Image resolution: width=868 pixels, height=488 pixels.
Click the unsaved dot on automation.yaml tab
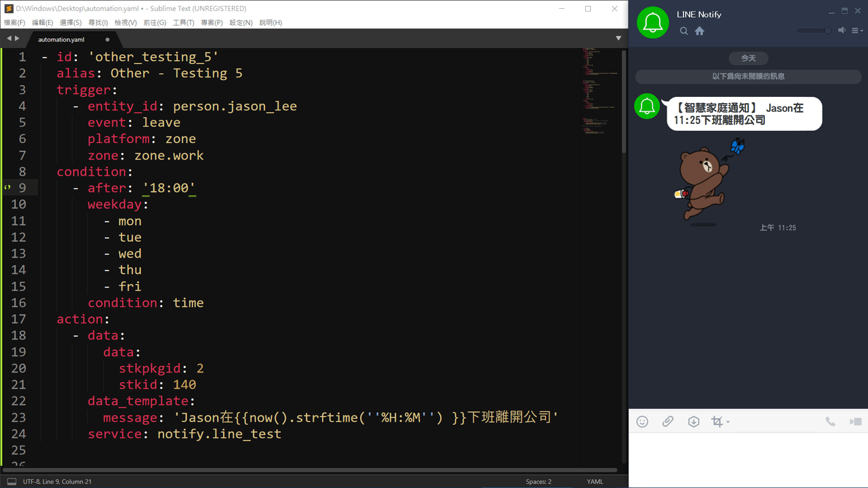pos(107,39)
